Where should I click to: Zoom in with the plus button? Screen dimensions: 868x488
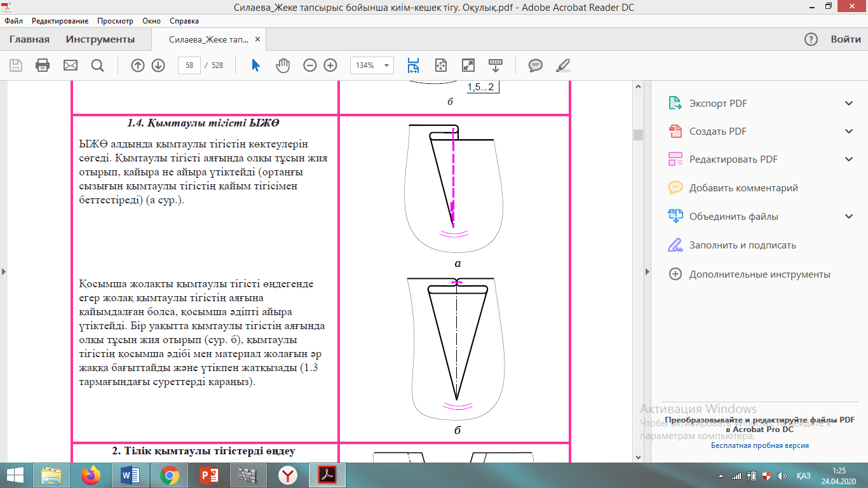330,65
